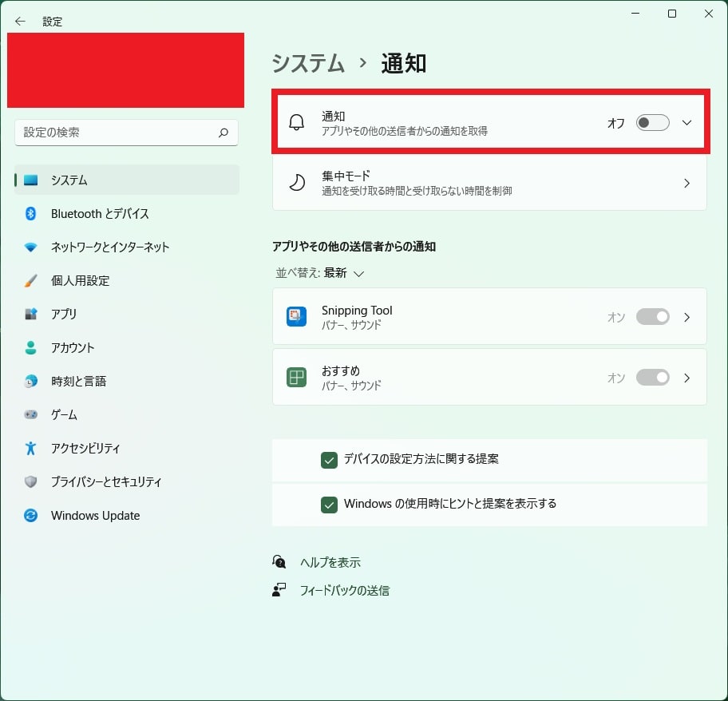Toggle the おすすめ notifications switch
The width and height of the screenshot is (728, 701).
tap(652, 377)
